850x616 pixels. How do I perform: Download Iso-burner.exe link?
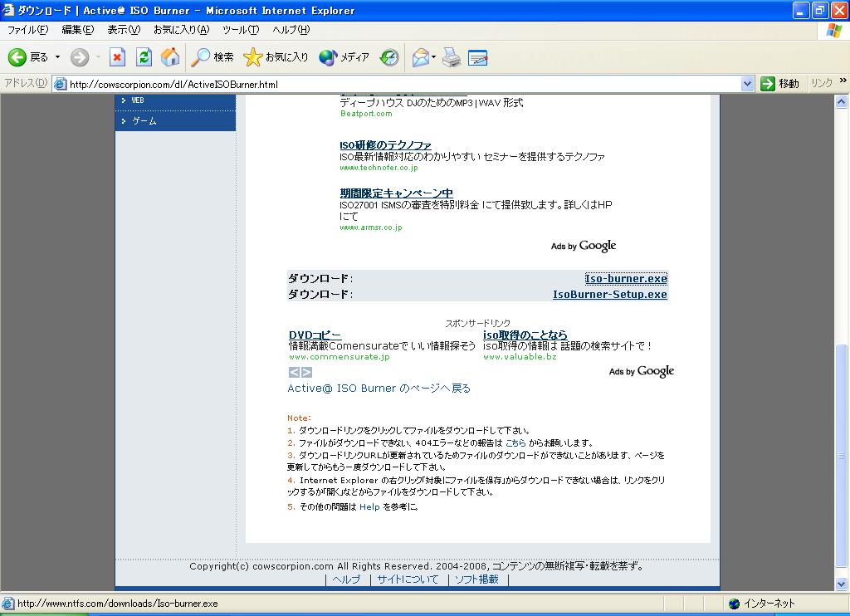[626, 279]
